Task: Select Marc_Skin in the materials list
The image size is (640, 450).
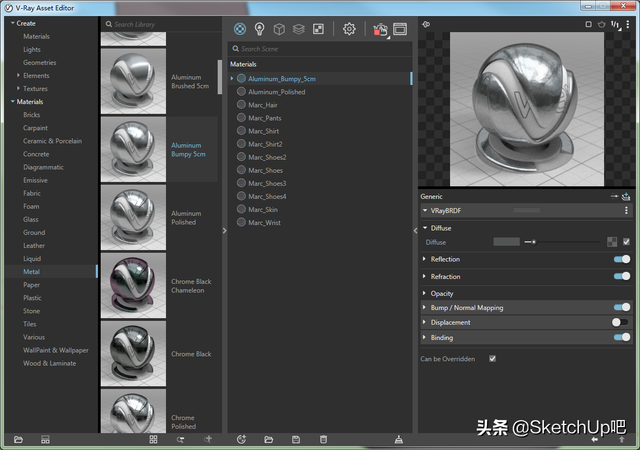Action: [264, 209]
